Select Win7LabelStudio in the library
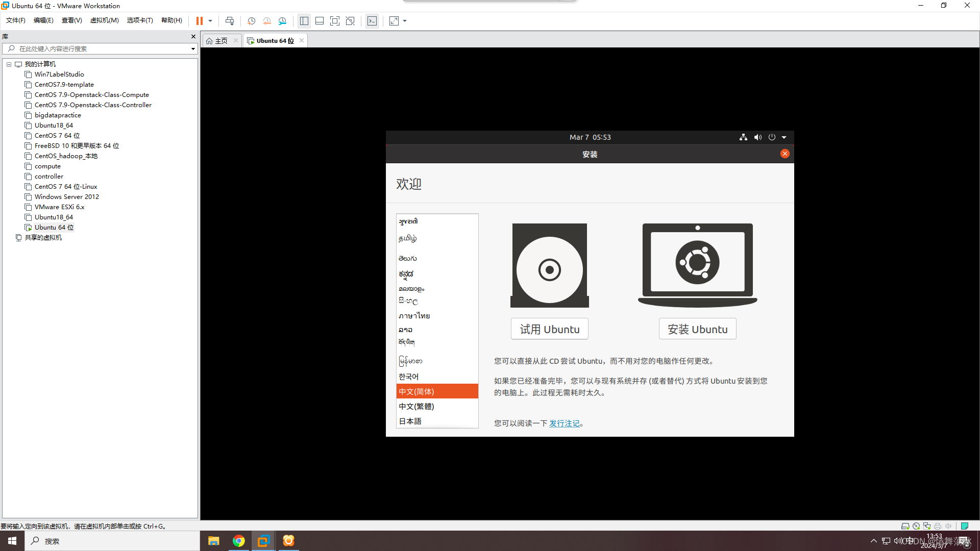 [59, 74]
